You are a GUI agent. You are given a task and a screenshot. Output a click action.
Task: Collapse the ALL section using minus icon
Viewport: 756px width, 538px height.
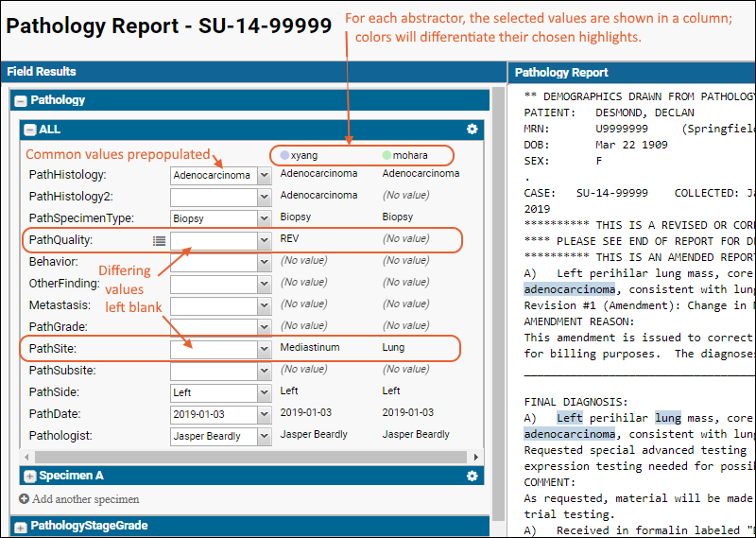29,130
